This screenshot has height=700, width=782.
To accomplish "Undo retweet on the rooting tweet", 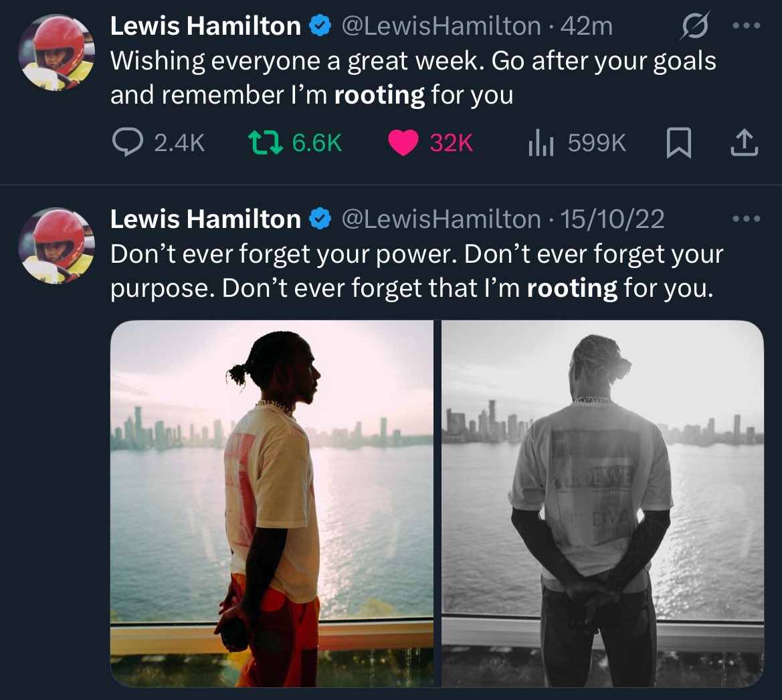I will 295,142.
